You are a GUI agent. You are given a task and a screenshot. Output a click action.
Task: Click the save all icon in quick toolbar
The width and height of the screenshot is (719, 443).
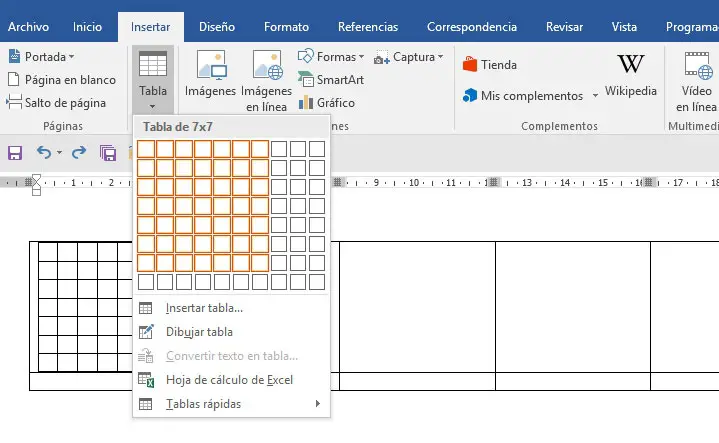108,153
